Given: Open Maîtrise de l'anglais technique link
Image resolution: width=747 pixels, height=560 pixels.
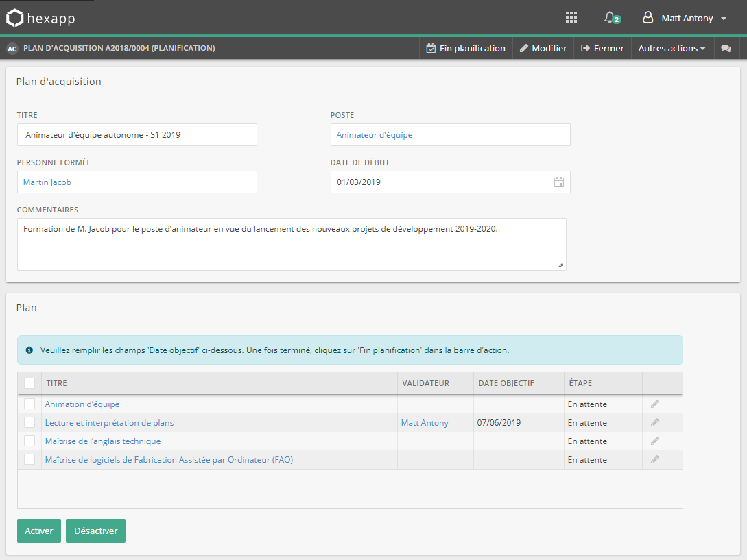Looking at the screenshot, I should pyautogui.click(x=103, y=441).
